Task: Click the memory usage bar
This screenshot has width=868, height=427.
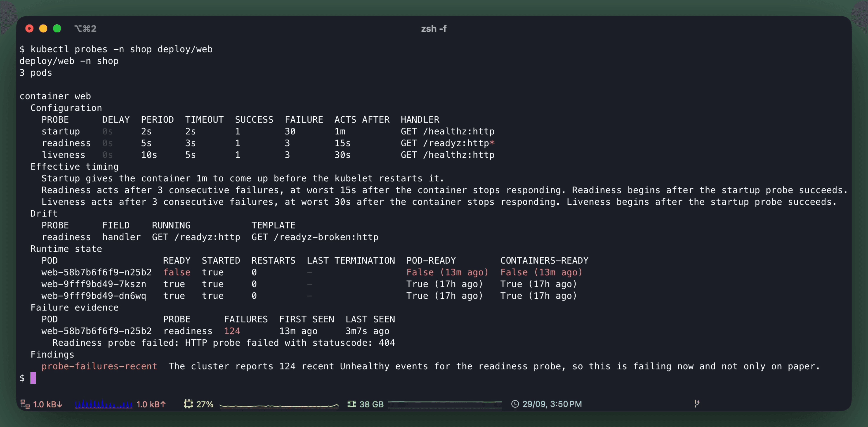Action: tap(445, 404)
